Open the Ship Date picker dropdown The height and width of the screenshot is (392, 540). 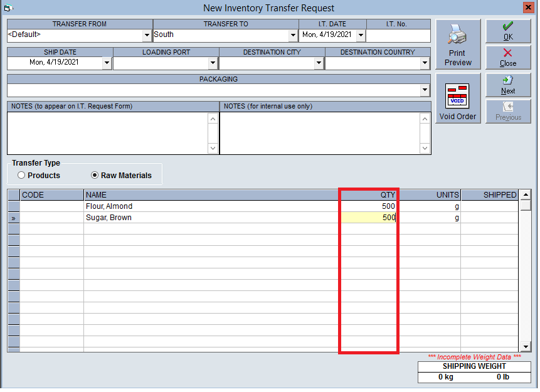pyautogui.click(x=107, y=63)
